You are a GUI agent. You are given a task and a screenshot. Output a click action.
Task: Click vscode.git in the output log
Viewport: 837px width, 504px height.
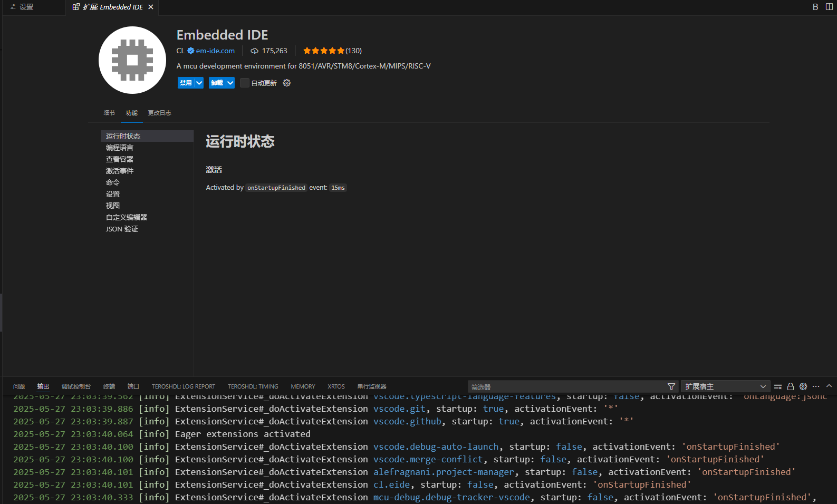[x=399, y=409]
